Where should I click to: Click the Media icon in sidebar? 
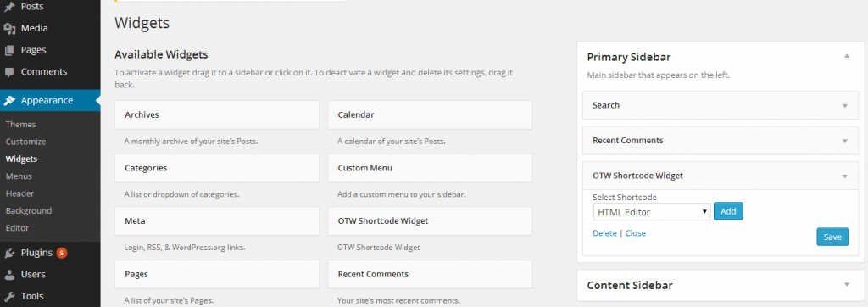pos(9,28)
